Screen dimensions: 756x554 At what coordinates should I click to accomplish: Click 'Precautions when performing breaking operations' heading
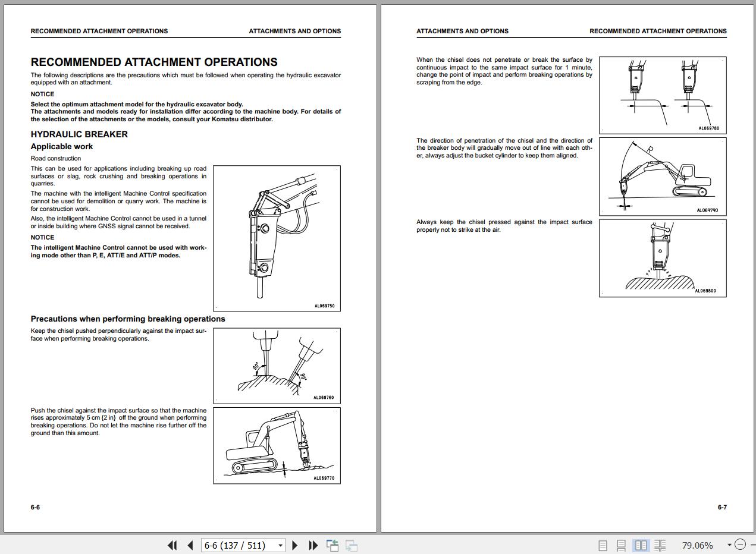[x=128, y=319]
